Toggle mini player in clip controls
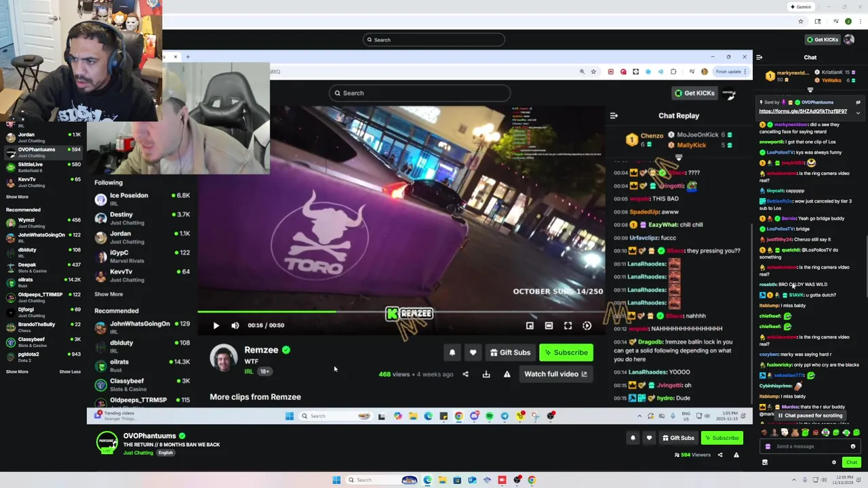This screenshot has height=488, width=868. pos(530,325)
